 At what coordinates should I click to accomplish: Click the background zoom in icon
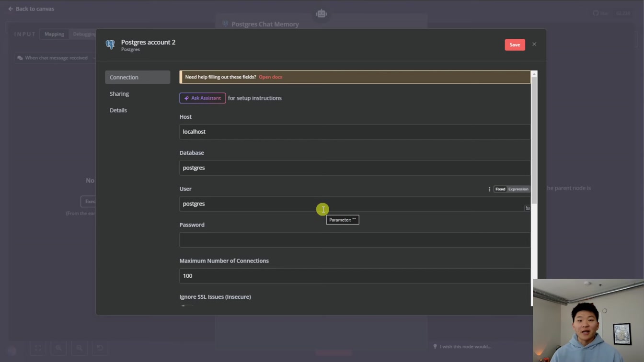(x=58, y=348)
